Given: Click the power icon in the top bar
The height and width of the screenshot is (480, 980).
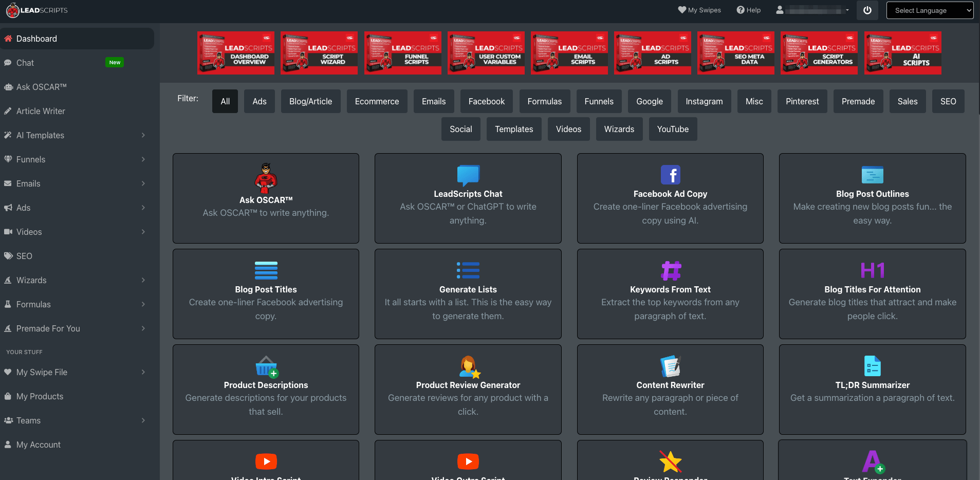Looking at the screenshot, I should (867, 10).
